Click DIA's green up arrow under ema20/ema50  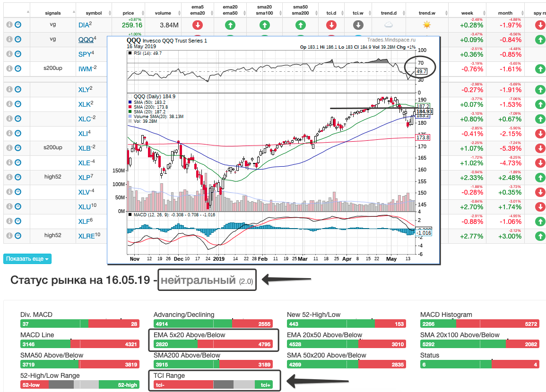coord(230,25)
